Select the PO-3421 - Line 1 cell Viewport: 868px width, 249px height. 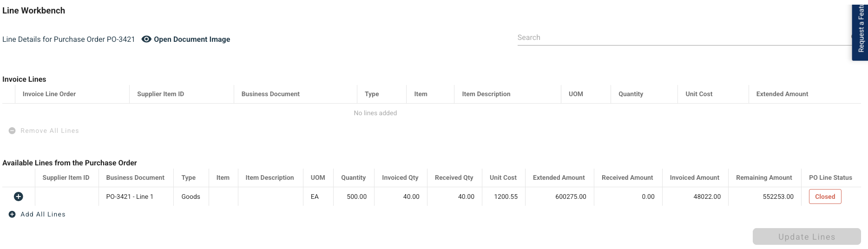pyautogui.click(x=130, y=197)
